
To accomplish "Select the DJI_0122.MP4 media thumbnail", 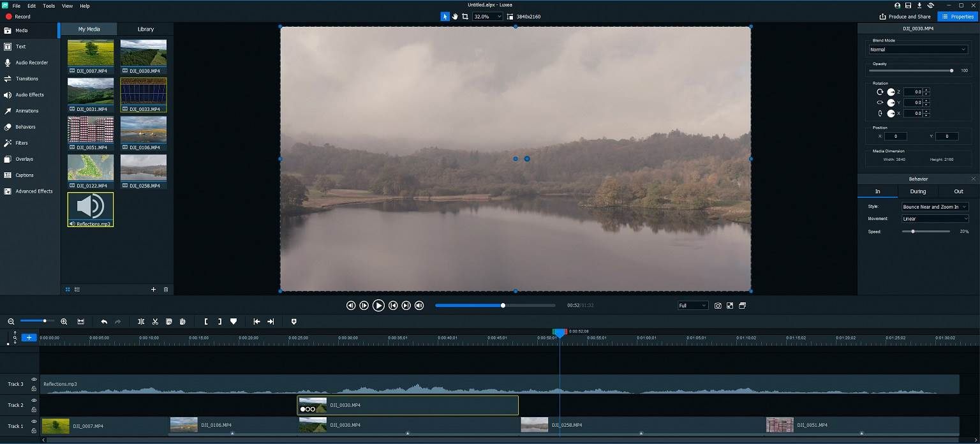I will point(91,168).
